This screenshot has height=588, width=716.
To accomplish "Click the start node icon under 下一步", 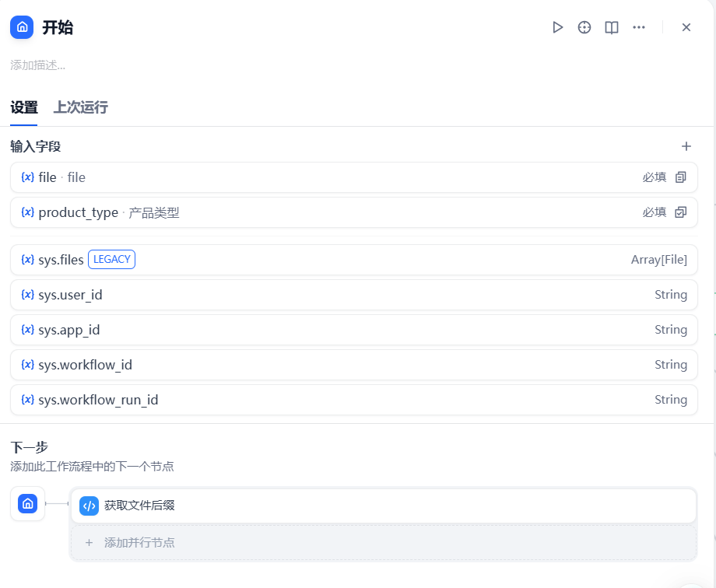I will 27,504.
